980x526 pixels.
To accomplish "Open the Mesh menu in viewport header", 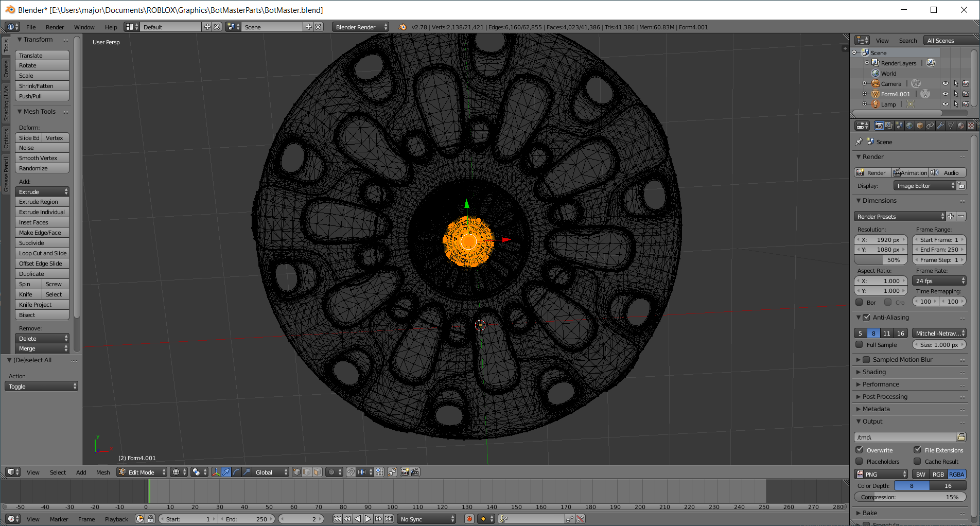I will coord(103,472).
